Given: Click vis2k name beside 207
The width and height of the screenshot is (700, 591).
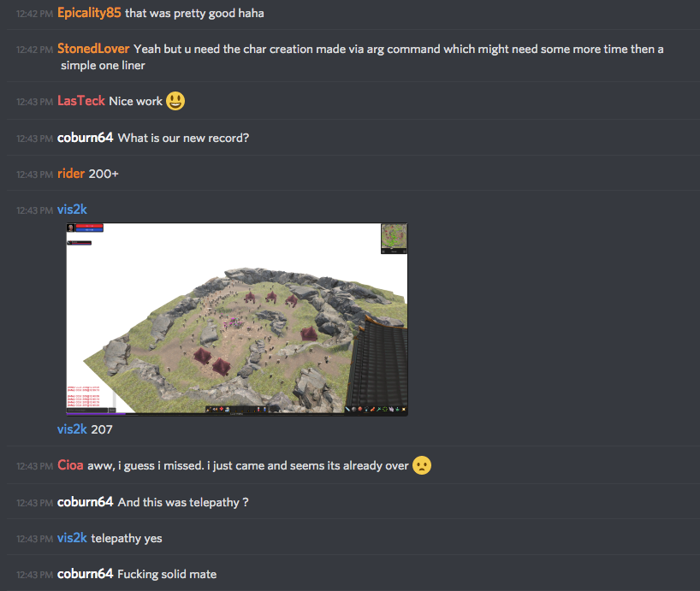Looking at the screenshot, I should coord(72,429).
